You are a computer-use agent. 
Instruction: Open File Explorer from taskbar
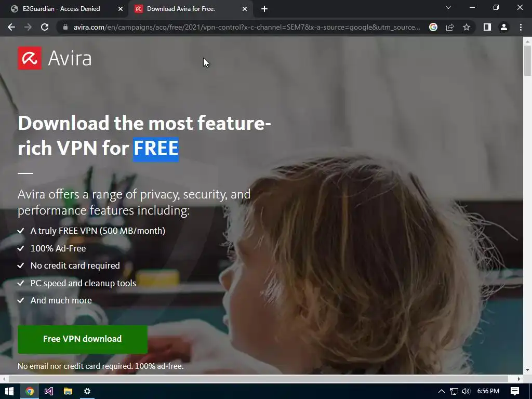(x=68, y=391)
